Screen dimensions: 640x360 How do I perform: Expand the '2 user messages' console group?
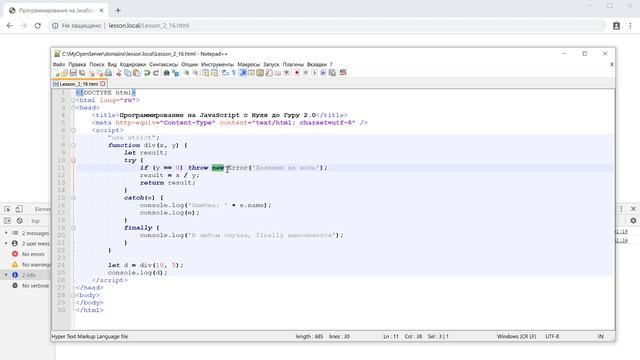[x=6, y=243]
